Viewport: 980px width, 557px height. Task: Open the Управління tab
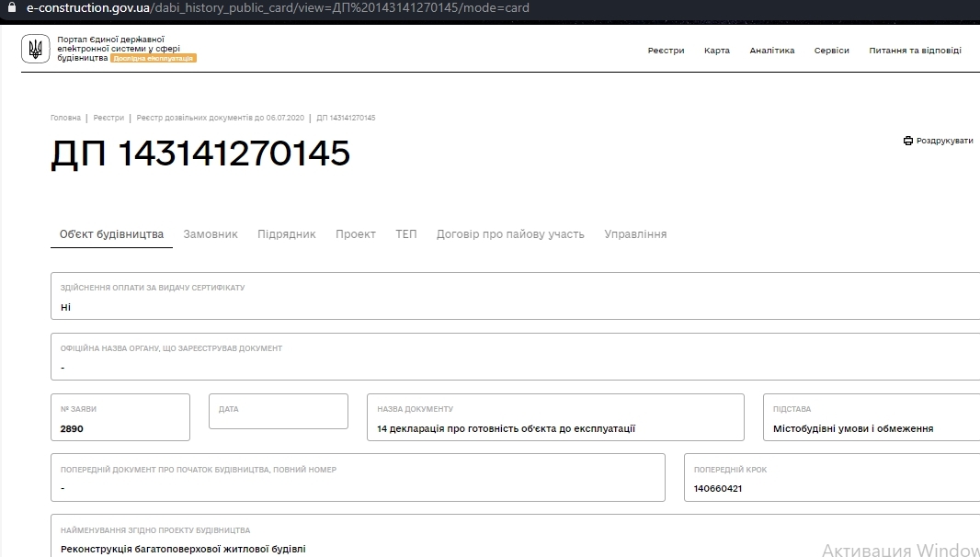(635, 234)
